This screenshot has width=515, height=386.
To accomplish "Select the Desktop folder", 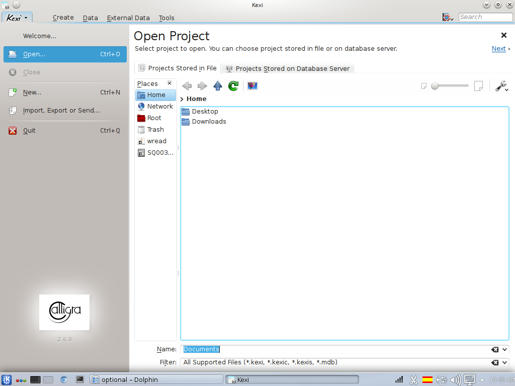I will pos(200,111).
